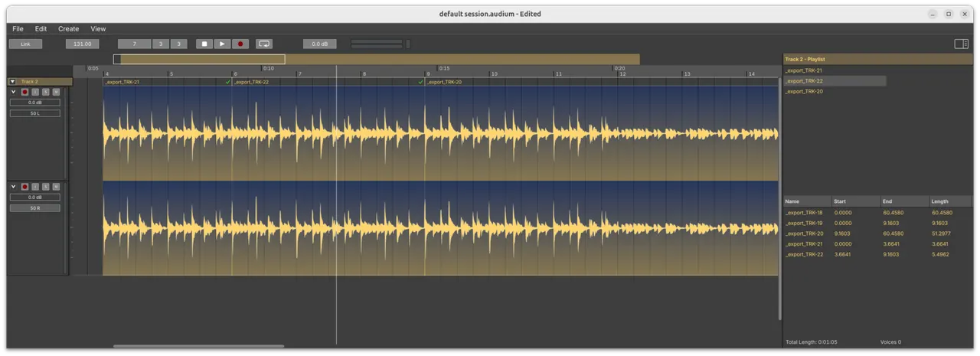Expand the upper channel's chevron dropdown
The width and height of the screenshot is (980, 356).
pyautogui.click(x=13, y=91)
